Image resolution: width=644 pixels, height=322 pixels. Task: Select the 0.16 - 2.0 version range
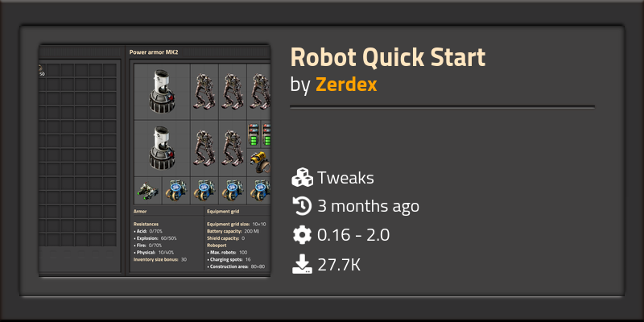coord(354,234)
